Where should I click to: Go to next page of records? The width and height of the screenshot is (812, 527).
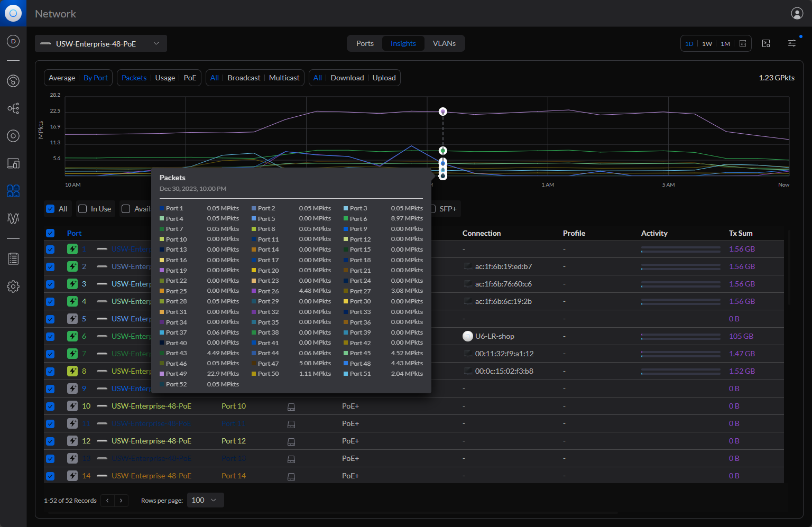click(121, 501)
